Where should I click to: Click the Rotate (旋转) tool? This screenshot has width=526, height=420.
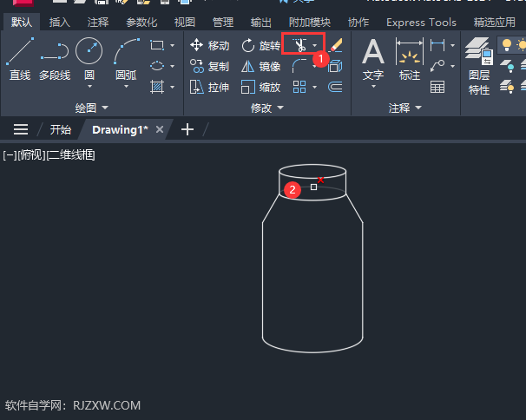[x=260, y=45]
